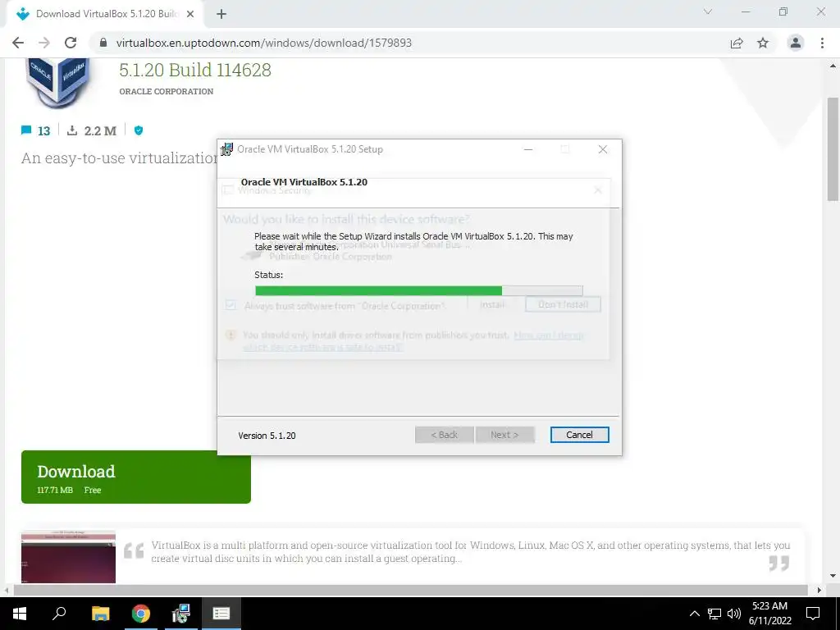
Task: Switch to Chrome in taskbar
Action: coord(141,614)
